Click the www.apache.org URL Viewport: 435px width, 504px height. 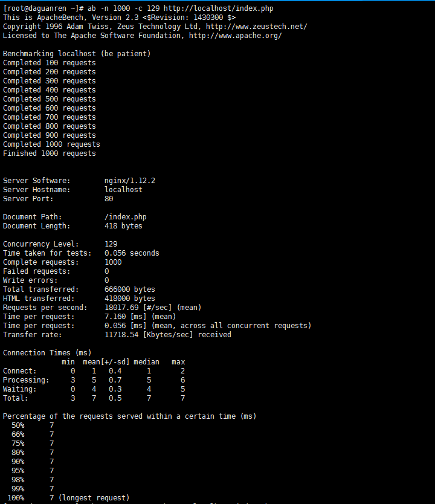(235, 36)
